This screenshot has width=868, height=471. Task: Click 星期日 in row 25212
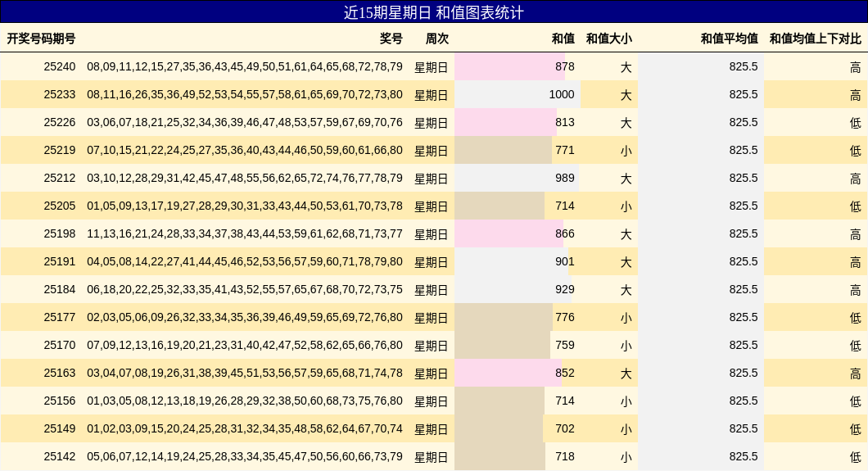coord(431,179)
